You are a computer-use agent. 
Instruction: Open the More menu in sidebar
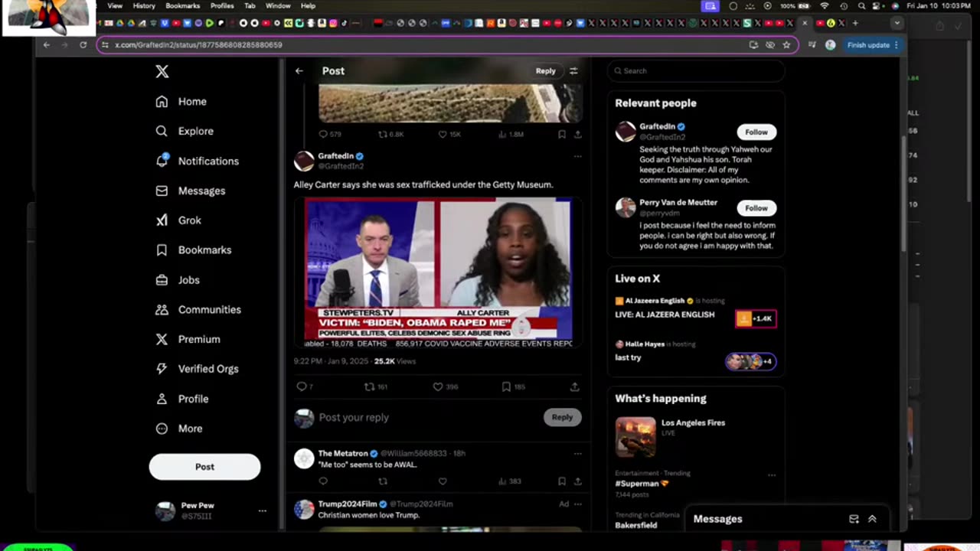coord(179,429)
